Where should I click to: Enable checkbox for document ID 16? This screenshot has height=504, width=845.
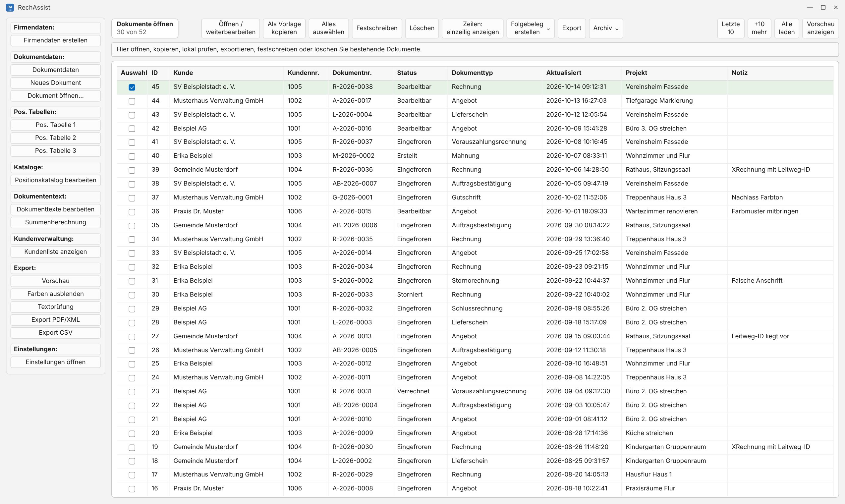[132, 489]
